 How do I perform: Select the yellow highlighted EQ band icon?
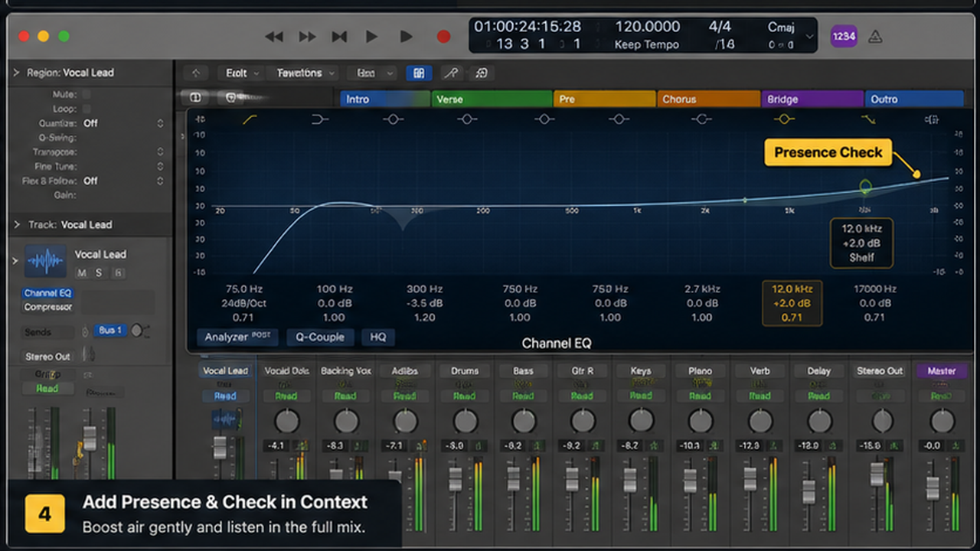783,119
